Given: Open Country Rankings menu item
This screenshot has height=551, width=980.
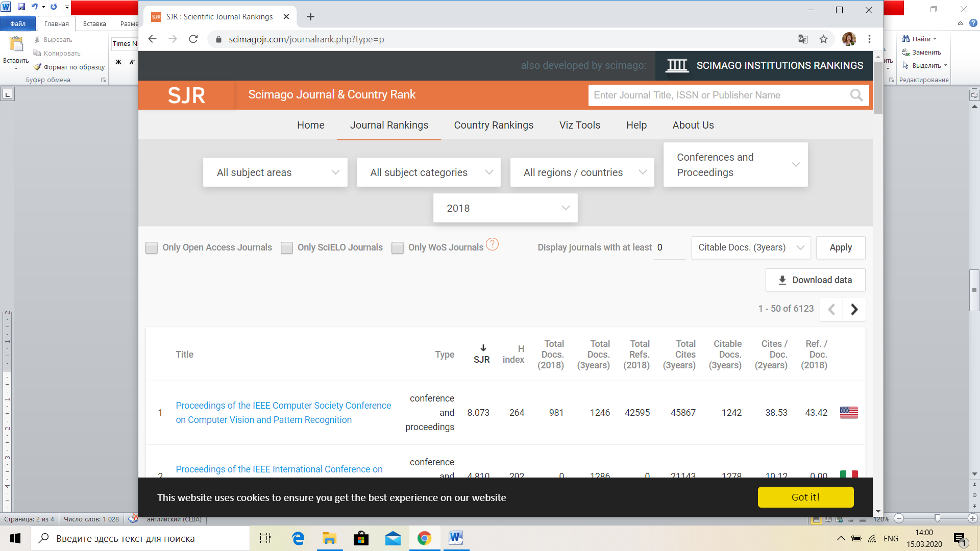Looking at the screenshot, I should [494, 125].
